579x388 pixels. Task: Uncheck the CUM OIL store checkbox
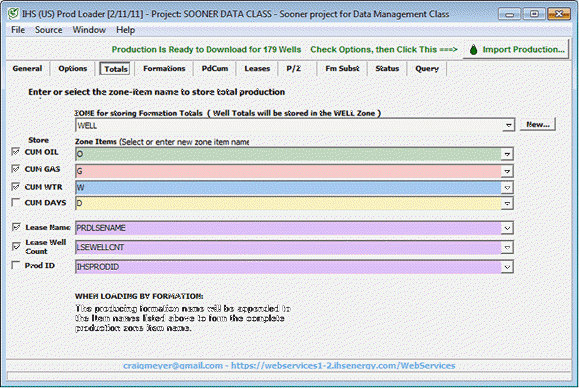[16, 152]
